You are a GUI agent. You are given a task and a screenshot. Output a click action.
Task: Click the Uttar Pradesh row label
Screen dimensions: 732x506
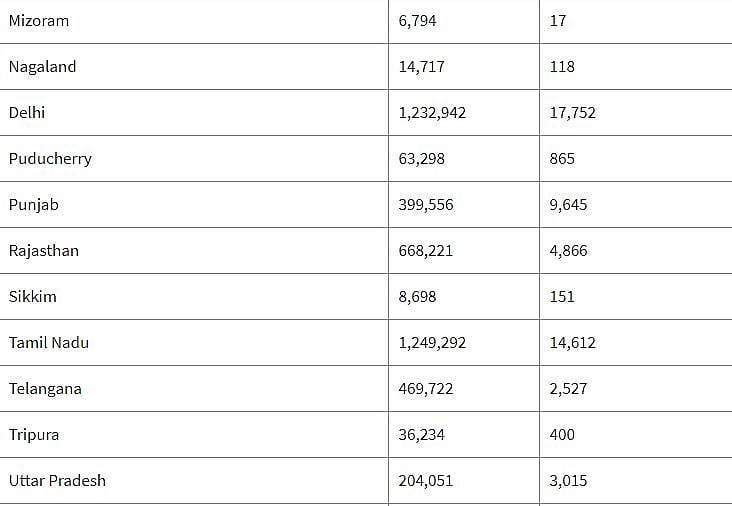tap(57, 481)
